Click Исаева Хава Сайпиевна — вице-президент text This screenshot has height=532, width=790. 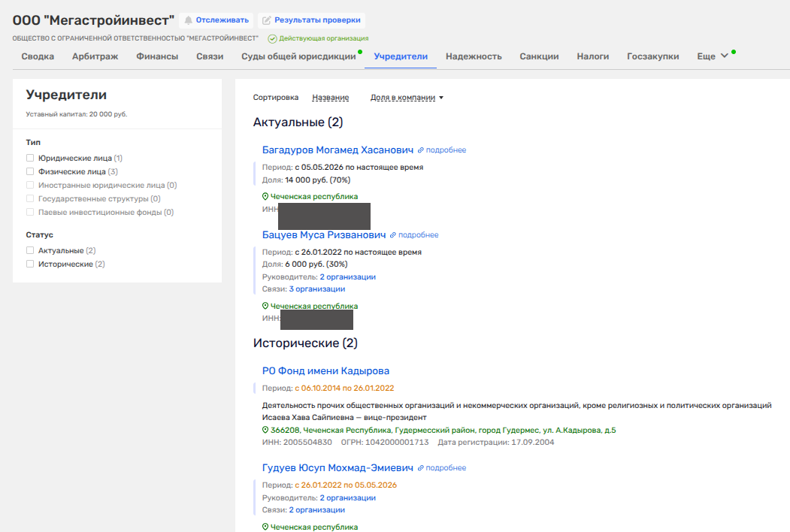344,418
